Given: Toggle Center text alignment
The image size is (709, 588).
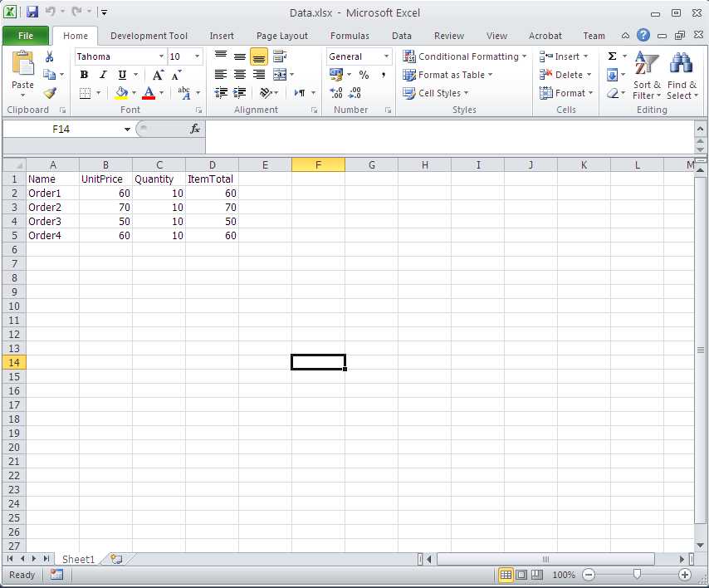Looking at the screenshot, I should [x=240, y=75].
